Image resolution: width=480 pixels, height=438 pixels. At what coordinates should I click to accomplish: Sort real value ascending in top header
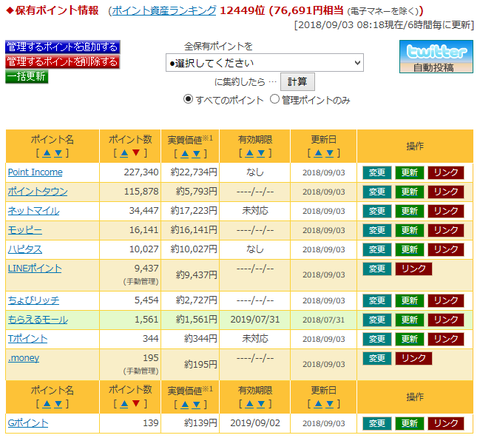(185, 154)
